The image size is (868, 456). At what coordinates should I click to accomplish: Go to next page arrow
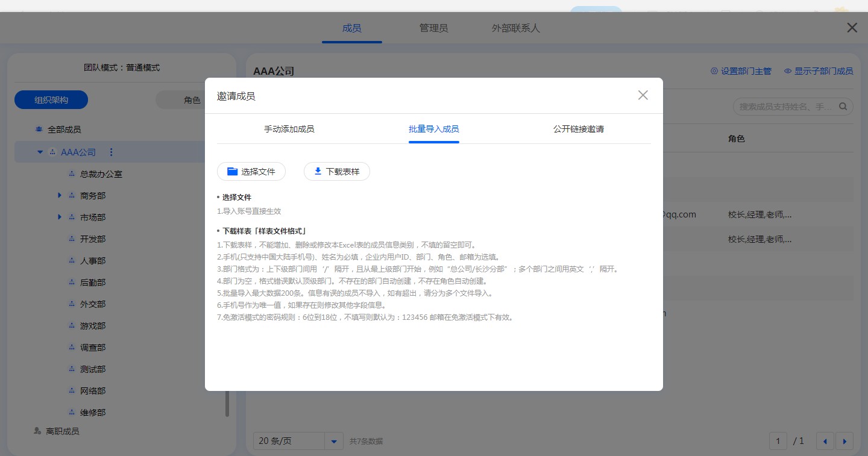844,441
